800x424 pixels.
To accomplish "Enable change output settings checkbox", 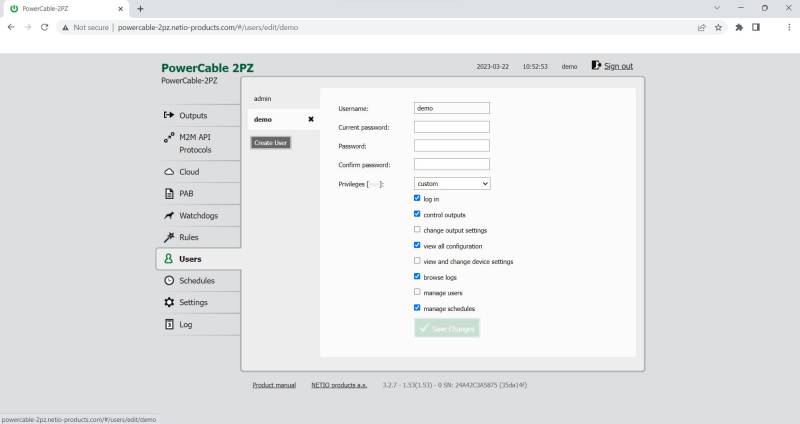I will click(x=417, y=230).
